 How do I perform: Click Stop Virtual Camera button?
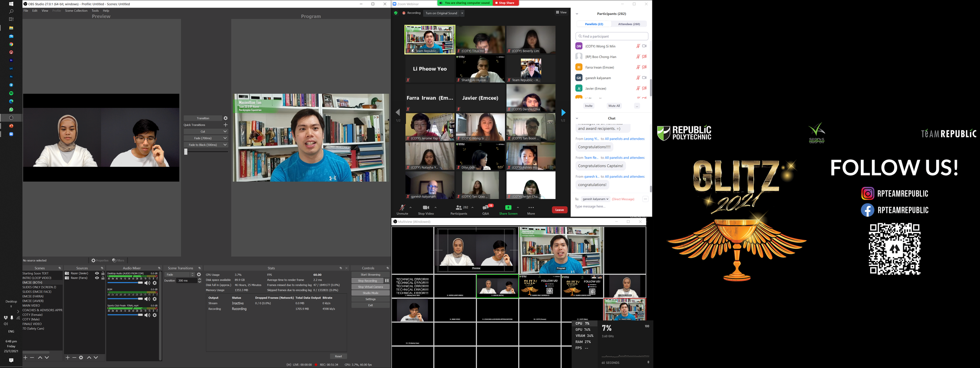point(370,287)
